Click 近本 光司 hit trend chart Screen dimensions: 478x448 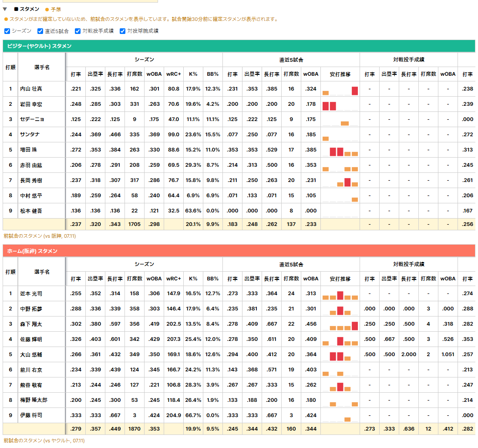click(x=340, y=294)
